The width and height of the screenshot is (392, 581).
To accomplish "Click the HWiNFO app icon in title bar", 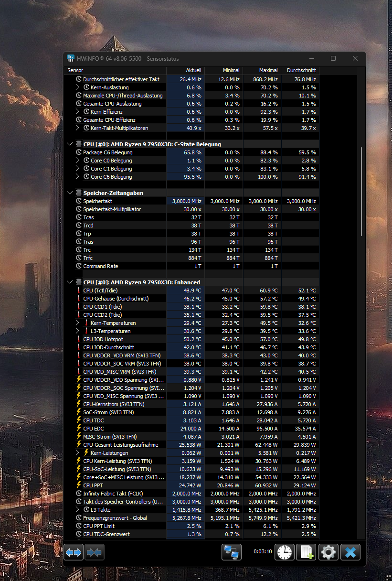I will tap(70, 59).
